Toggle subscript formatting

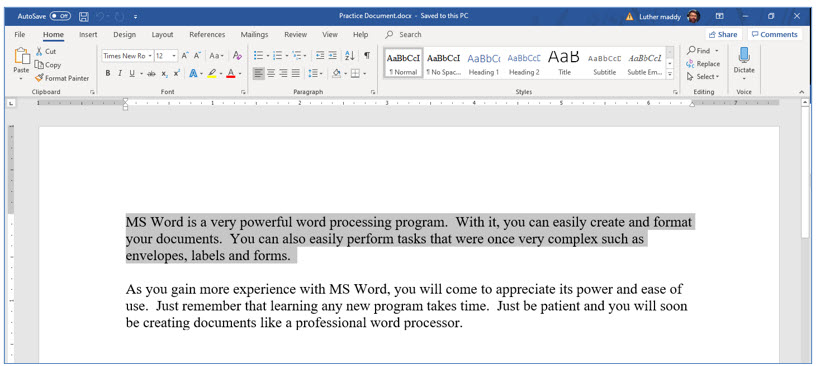click(164, 74)
